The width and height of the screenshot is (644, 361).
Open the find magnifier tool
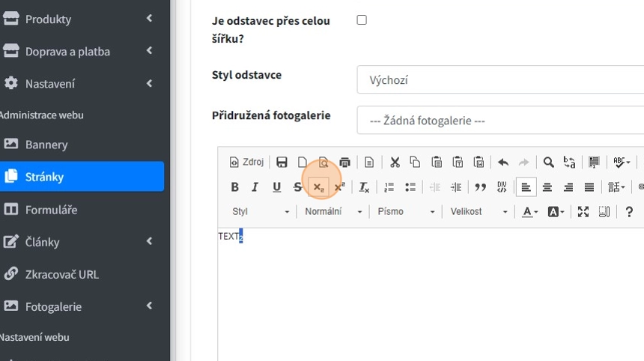pyautogui.click(x=548, y=162)
